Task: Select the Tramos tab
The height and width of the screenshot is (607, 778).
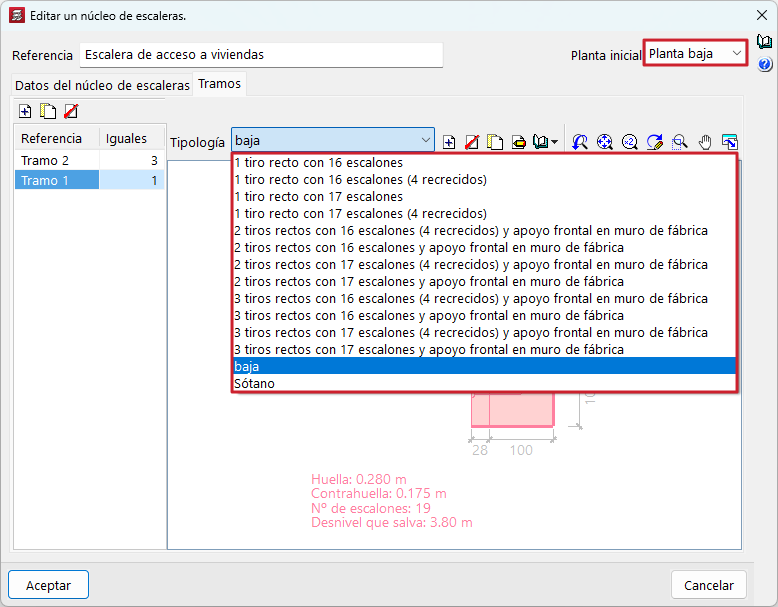Action: (219, 84)
